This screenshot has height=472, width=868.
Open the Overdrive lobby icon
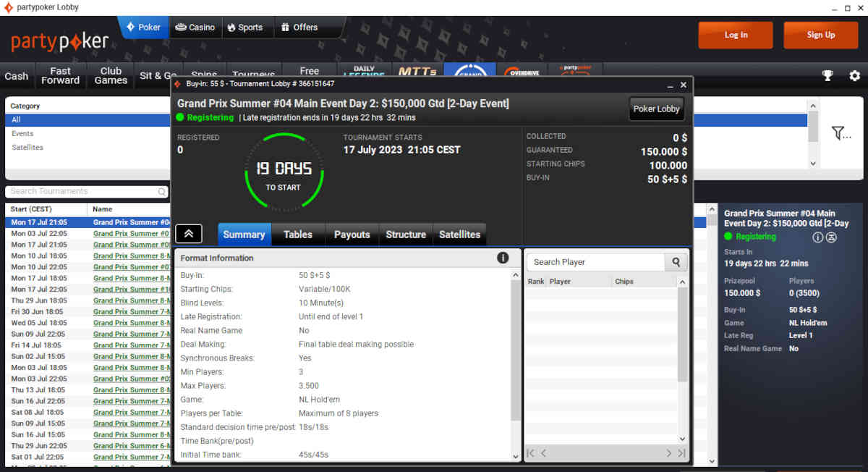click(522, 72)
